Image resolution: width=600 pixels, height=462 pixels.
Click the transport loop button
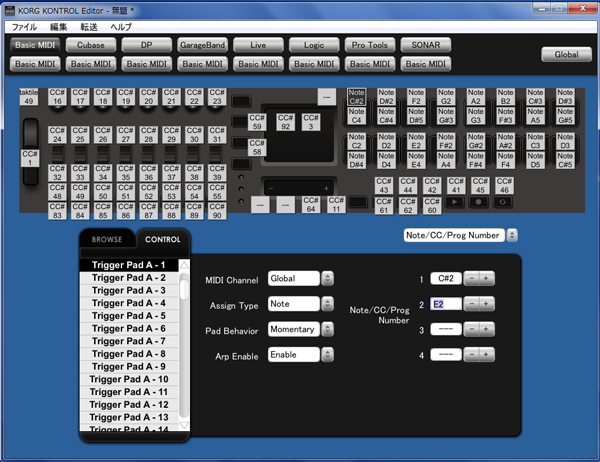(502, 202)
